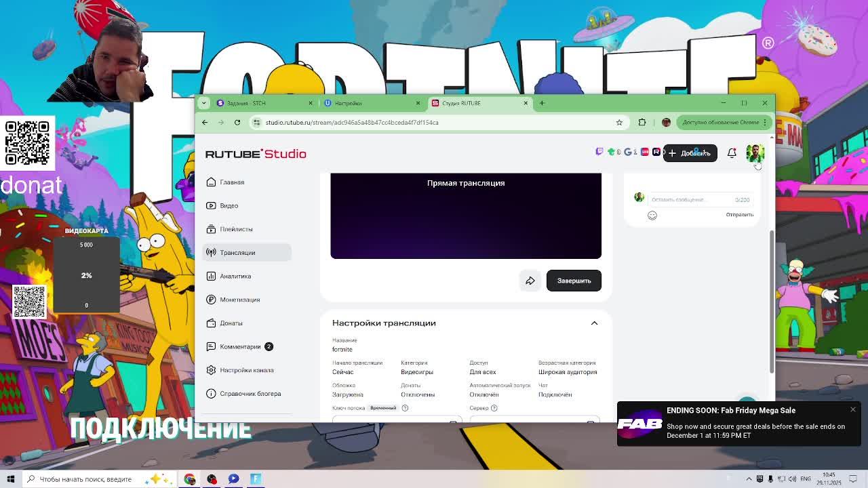The height and width of the screenshot is (488, 868).
Task: Open Chrome from the taskbar
Action: tap(189, 479)
